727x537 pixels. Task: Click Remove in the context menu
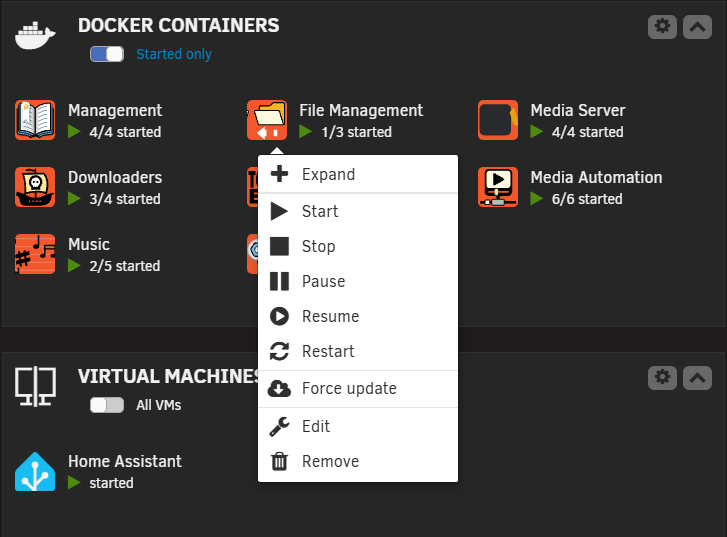tap(358, 461)
